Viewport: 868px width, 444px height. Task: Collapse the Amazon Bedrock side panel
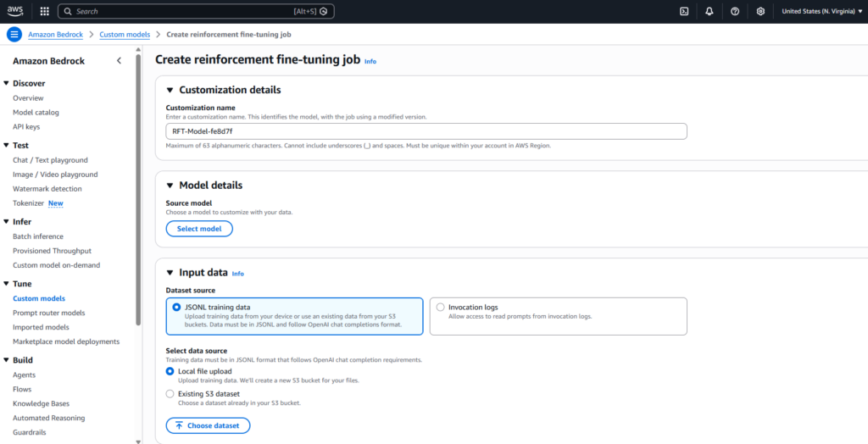click(119, 61)
